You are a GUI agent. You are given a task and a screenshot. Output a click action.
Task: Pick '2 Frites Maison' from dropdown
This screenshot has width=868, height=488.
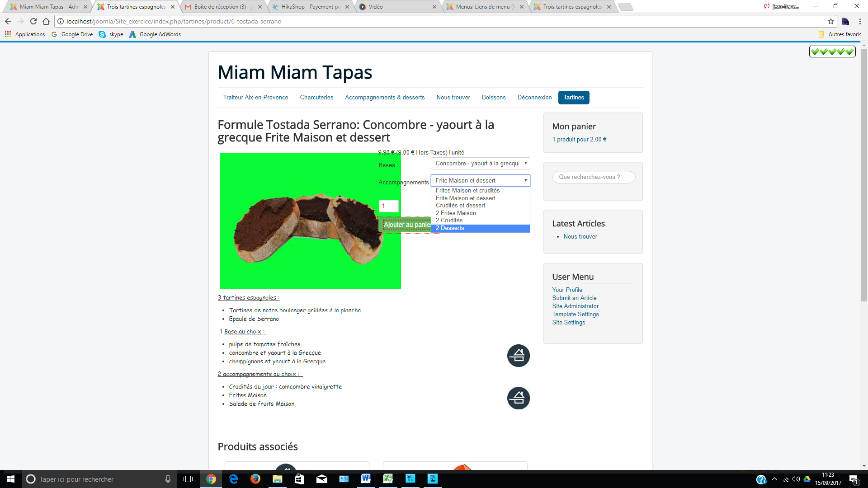point(456,213)
